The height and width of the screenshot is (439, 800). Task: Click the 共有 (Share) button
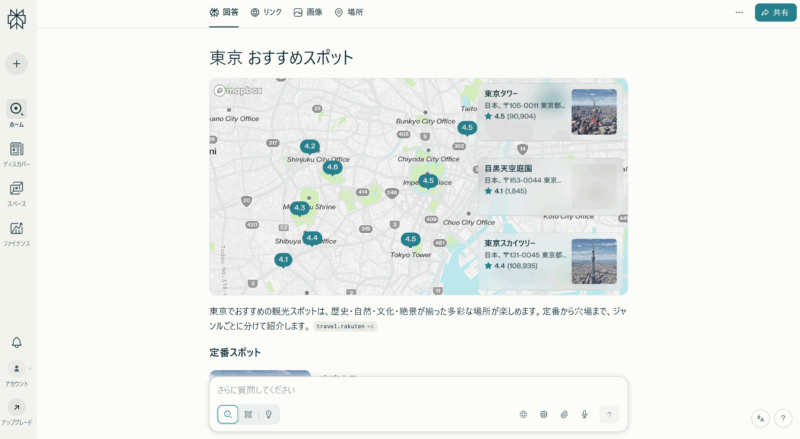coord(775,12)
